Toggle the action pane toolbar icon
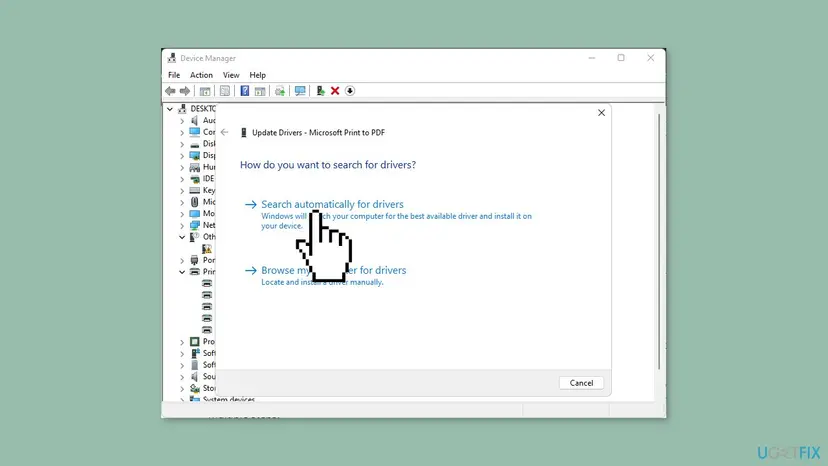 260,91
